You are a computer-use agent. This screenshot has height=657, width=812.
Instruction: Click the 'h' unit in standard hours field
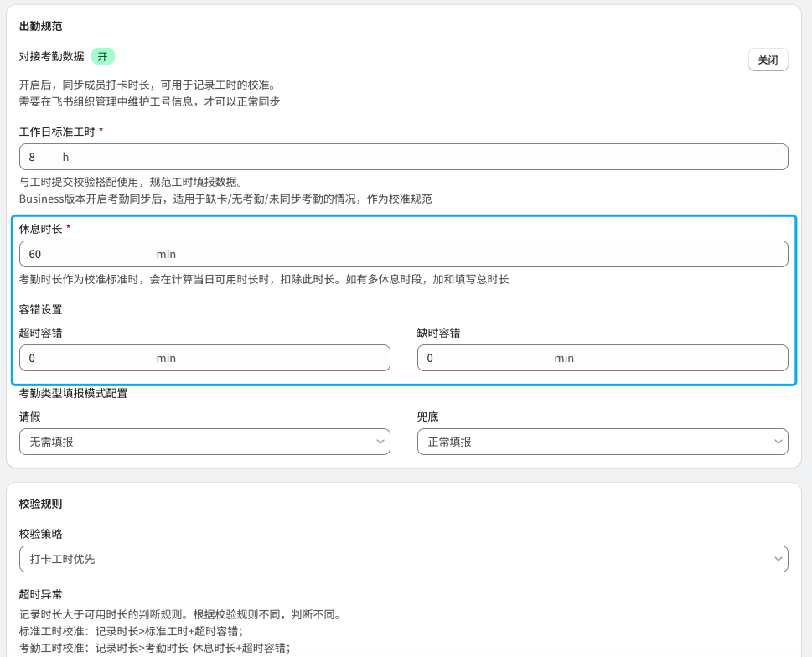tap(65, 157)
